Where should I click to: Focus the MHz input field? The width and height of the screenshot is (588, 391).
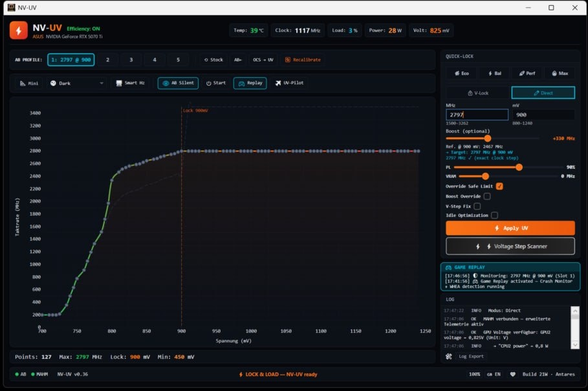[477, 115]
